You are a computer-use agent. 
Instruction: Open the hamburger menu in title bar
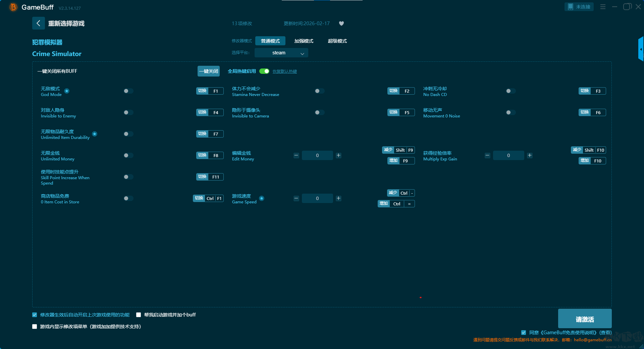point(603,7)
